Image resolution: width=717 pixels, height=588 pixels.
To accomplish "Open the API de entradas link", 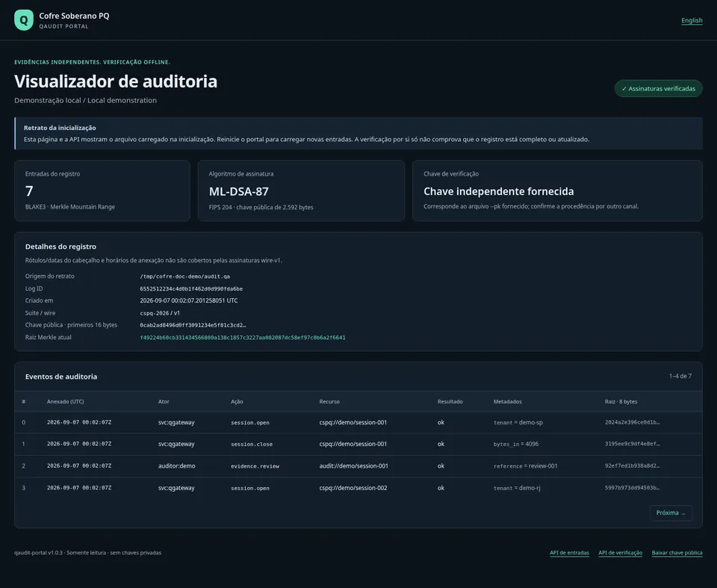I will pos(569,553).
